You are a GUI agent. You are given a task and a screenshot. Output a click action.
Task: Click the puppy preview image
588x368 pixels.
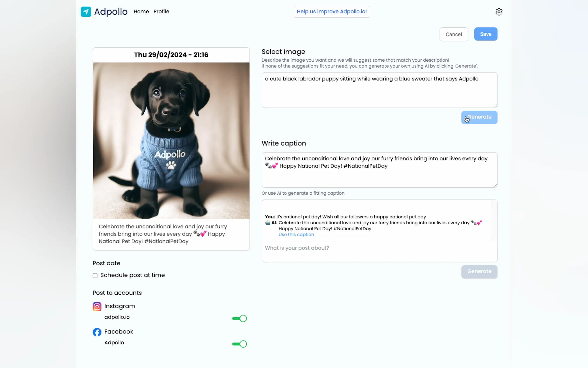[171, 141]
